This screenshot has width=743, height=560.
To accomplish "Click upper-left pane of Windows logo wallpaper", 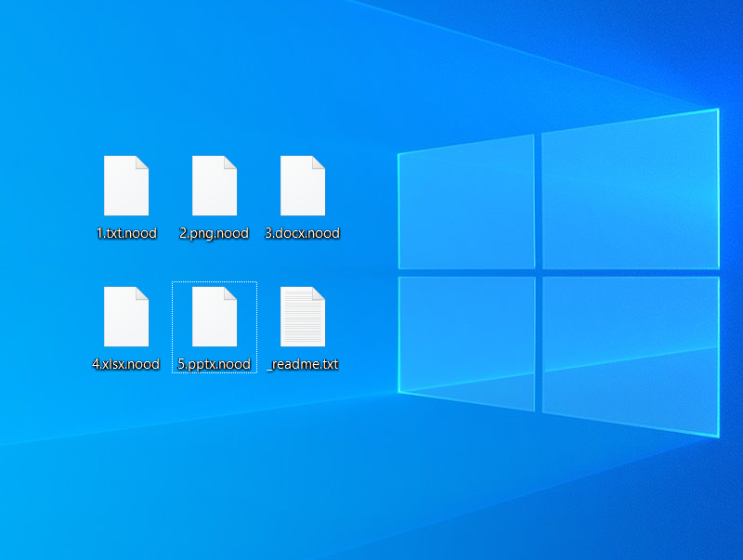I will (466, 204).
